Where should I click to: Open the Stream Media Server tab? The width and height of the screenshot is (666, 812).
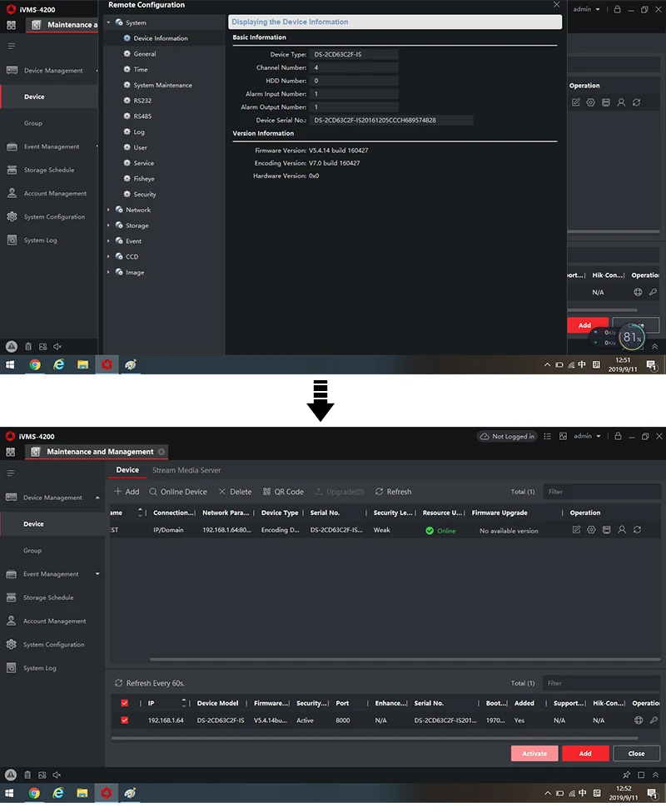pos(186,470)
